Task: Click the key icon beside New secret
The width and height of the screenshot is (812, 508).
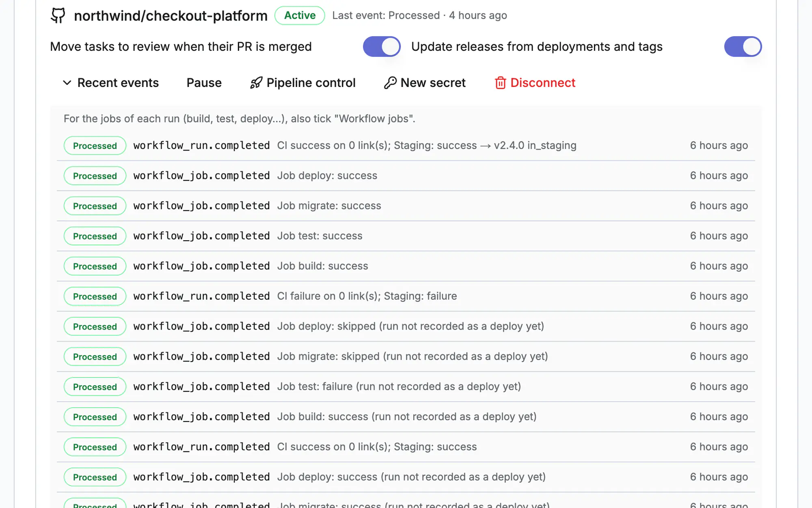Action: [x=390, y=83]
